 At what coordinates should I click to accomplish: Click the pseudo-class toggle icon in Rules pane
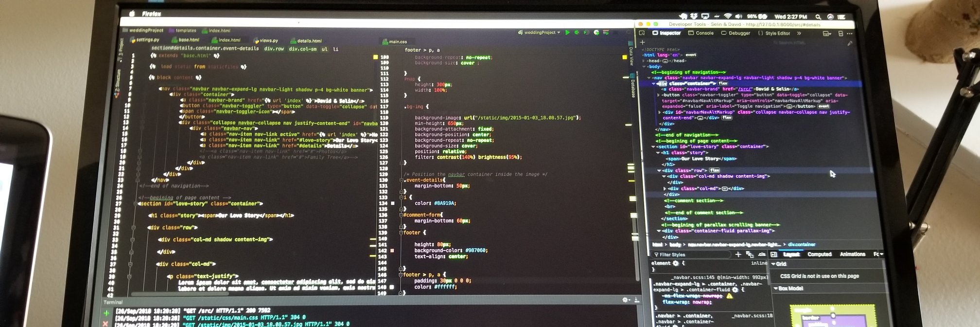click(x=750, y=254)
